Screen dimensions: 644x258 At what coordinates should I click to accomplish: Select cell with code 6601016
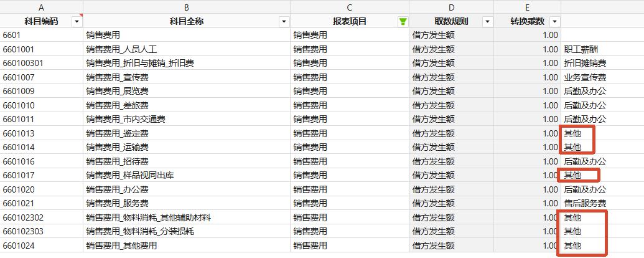coord(42,161)
